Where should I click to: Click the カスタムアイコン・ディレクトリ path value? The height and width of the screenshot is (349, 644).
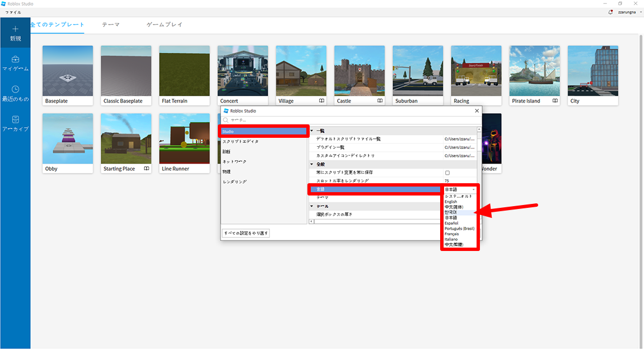pos(460,156)
